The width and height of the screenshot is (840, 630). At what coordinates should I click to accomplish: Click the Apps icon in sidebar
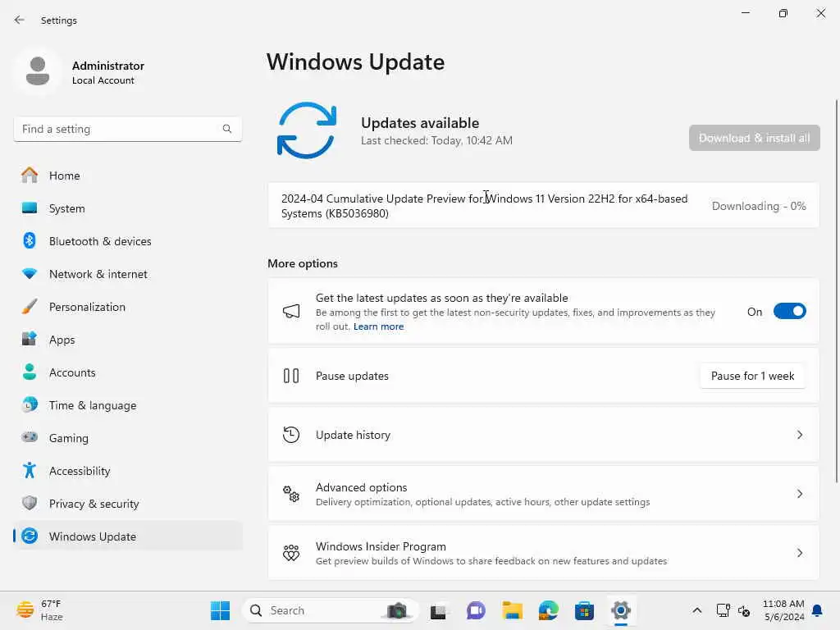tap(30, 339)
